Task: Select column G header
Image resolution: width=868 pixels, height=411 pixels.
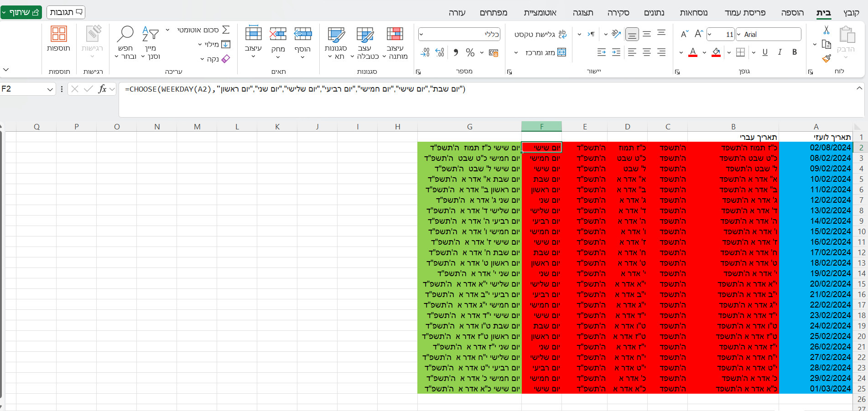Action: point(469,127)
